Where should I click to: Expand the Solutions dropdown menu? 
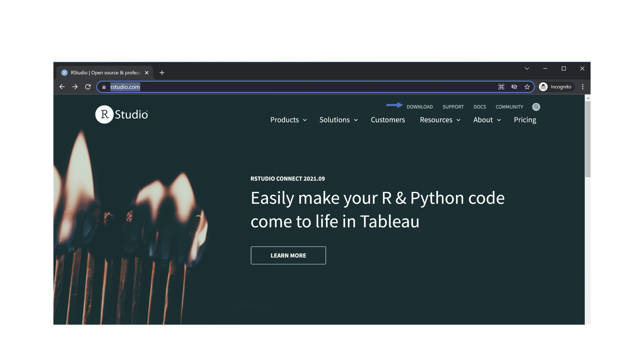point(338,120)
